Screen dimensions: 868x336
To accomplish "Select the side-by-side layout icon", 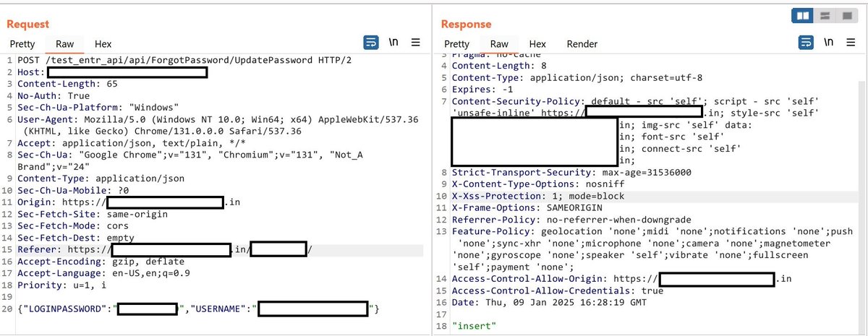I will (804, 16).
